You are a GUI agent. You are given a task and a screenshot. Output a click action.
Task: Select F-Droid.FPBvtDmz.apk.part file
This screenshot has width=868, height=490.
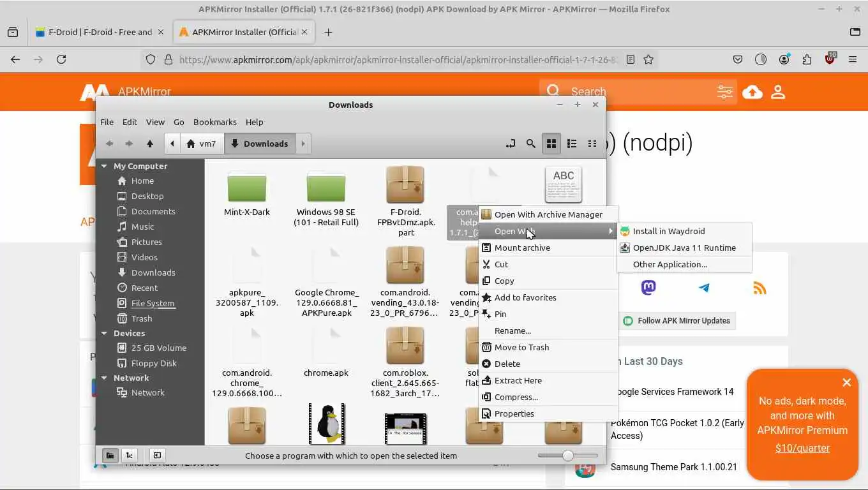405,200
